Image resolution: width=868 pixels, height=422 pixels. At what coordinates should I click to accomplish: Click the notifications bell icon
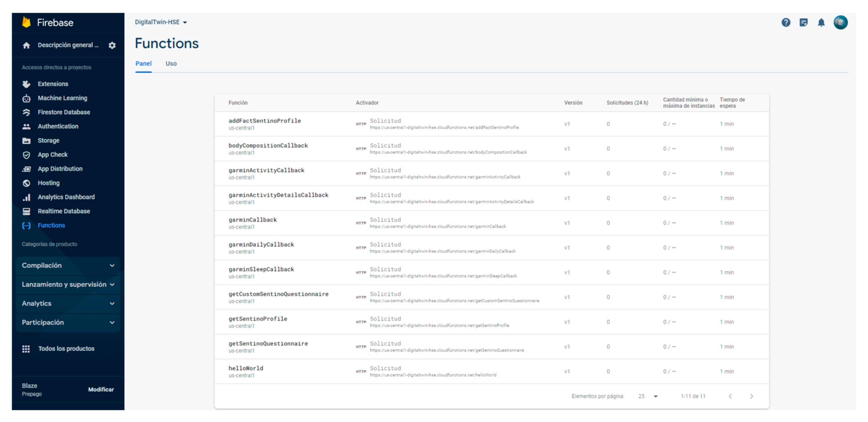tap(821, 23)
